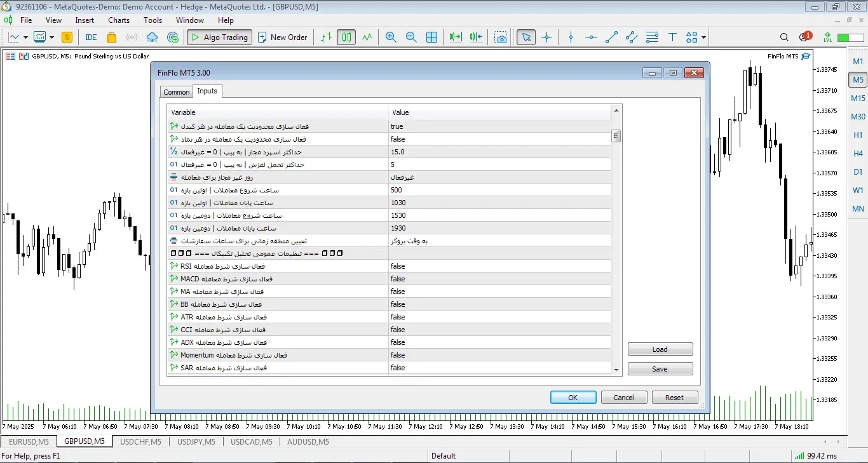Open the Tools menu

point(153,20)
